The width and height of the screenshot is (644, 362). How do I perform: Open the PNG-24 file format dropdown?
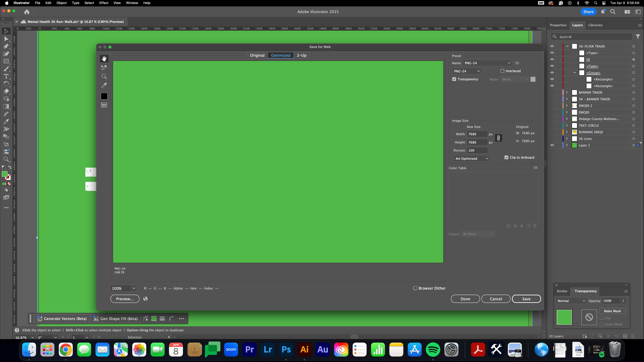(467, 71)
